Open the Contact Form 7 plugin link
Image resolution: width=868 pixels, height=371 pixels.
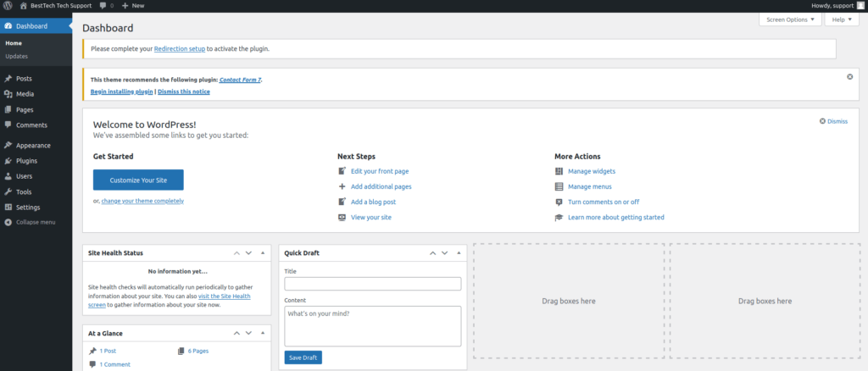coord(240,80)
